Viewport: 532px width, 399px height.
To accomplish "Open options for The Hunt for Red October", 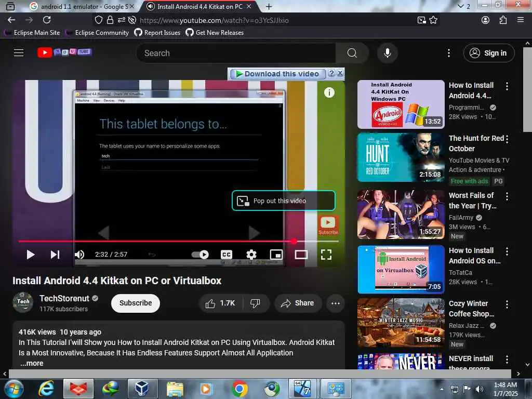I will pyautogui.click(x=507, y=139).
